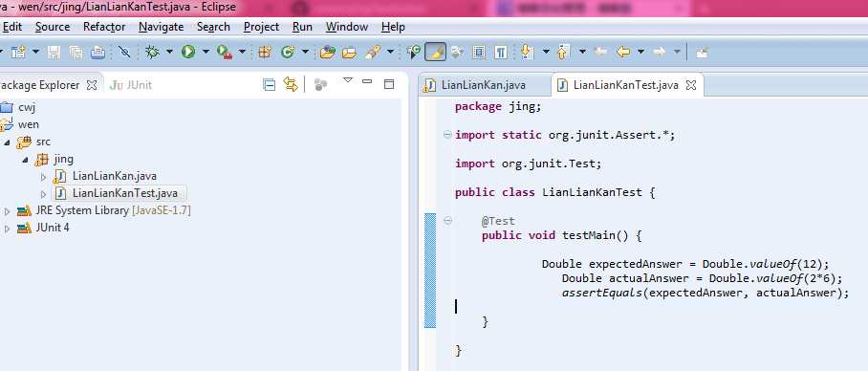Viewport: 868px width, 371px height.
Task: Click the New Java Class icon
Action: pos(288,52)
